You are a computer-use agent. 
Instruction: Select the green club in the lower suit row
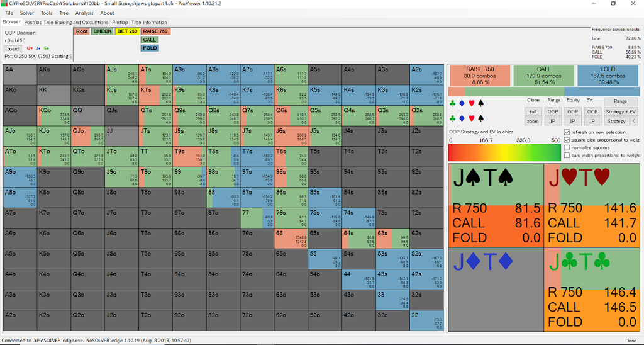pos(453,118)
